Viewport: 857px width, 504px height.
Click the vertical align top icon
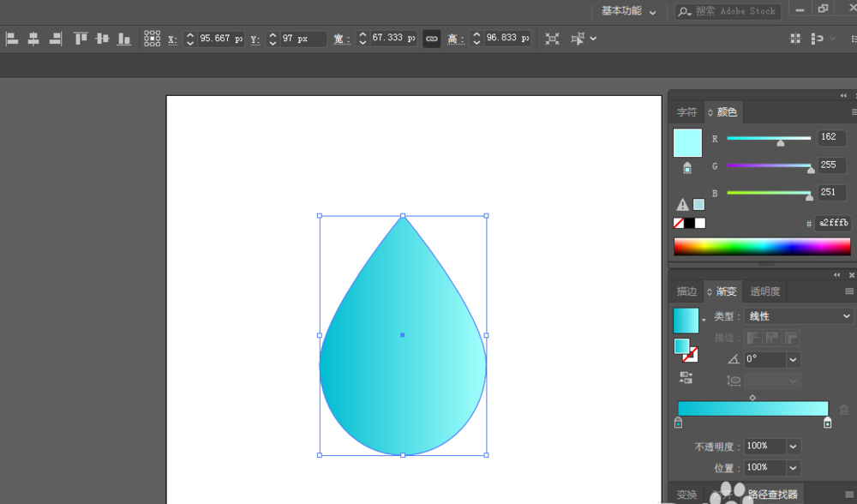pyautogui.click(x=81, y=39)
